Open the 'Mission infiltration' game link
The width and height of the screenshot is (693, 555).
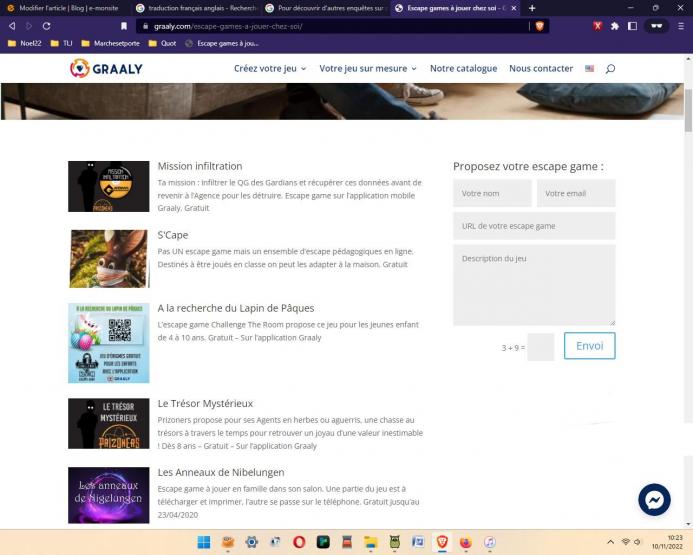200,166
